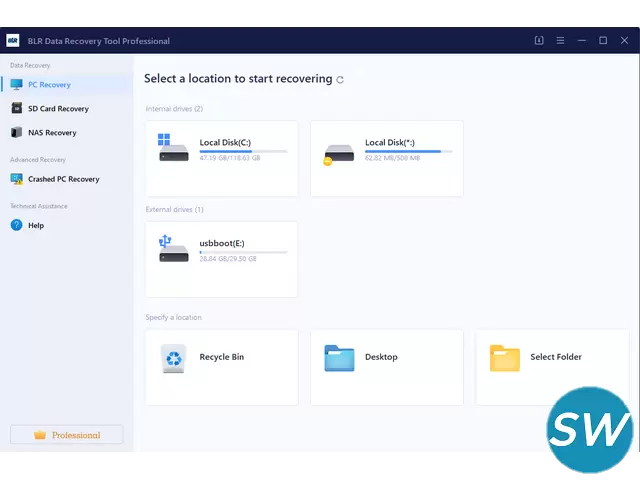Click the refresh icon beside the heading
Image resolution: width=640 pixels, height=480 pixels.
coord(341,79)
